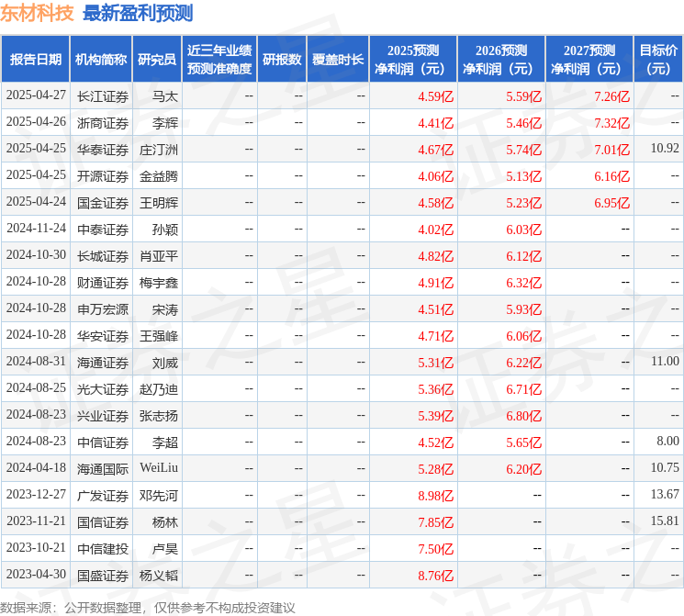Click the 6.03亿 forecast value
The image size is (684, 616).
pyautogui.click(x=523, y=230)
